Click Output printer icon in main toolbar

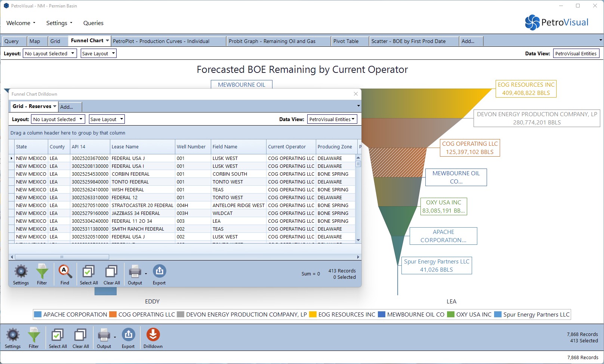[x=104, y=335]
